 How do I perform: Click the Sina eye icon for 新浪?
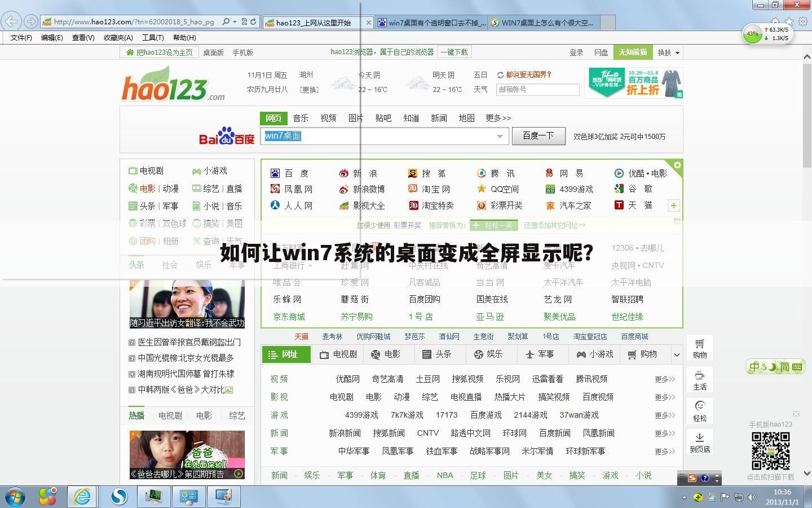[344, 173]
